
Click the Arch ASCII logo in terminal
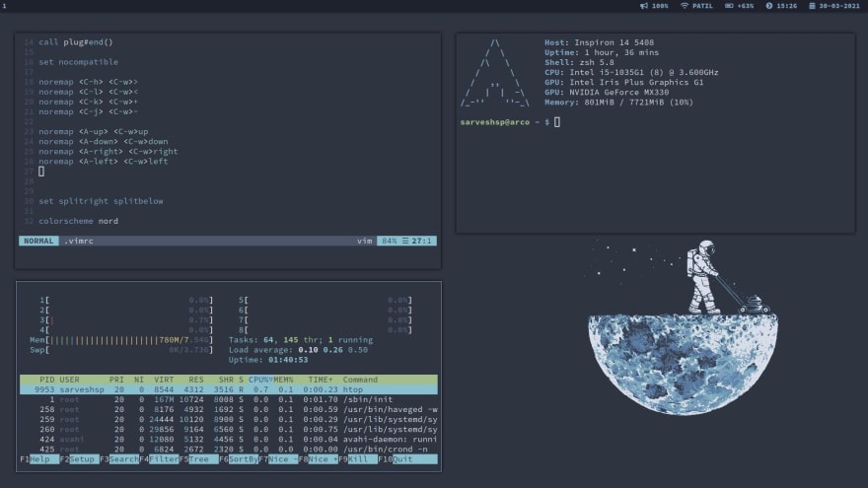tap(495, 73)
